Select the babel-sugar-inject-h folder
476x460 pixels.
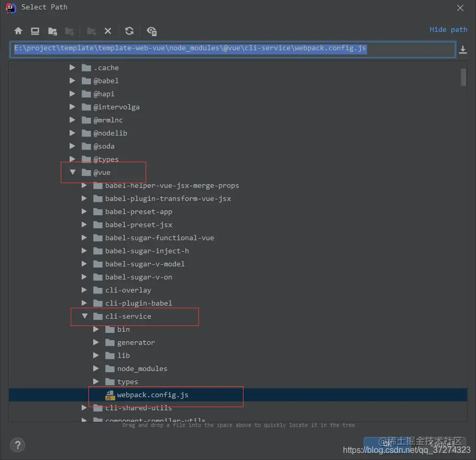(x=147, y=251)
